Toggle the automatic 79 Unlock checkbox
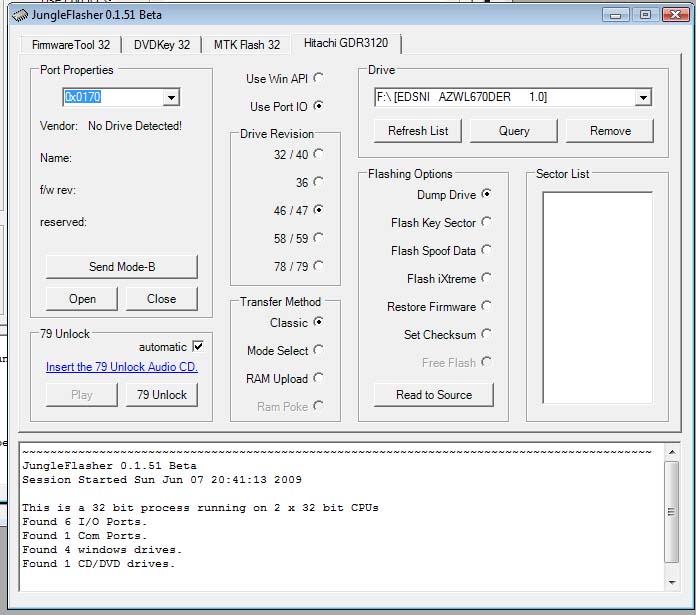 (x=198, y=346)
